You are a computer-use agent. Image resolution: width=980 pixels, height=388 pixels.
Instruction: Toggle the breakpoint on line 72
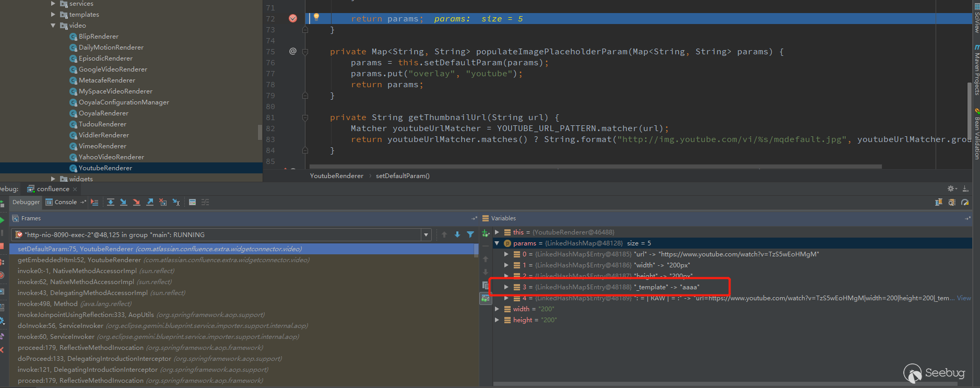pyautogui.click(x=293, y=18)
